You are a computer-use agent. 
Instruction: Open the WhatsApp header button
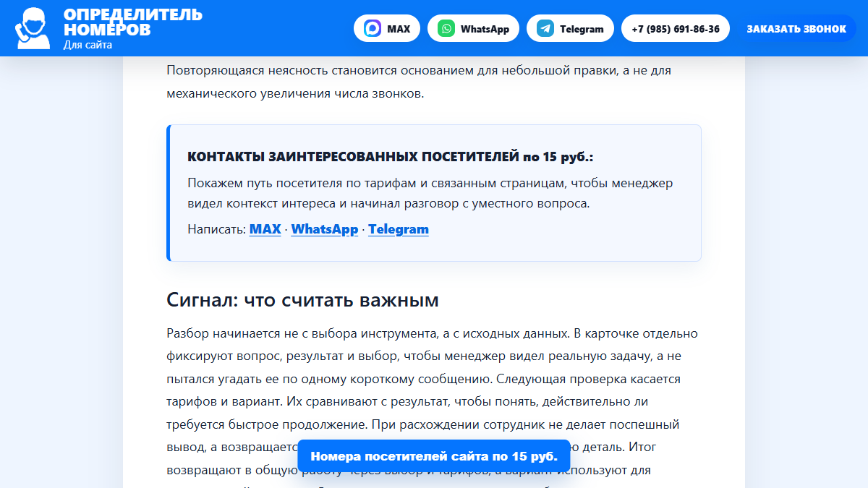(473, 29)
